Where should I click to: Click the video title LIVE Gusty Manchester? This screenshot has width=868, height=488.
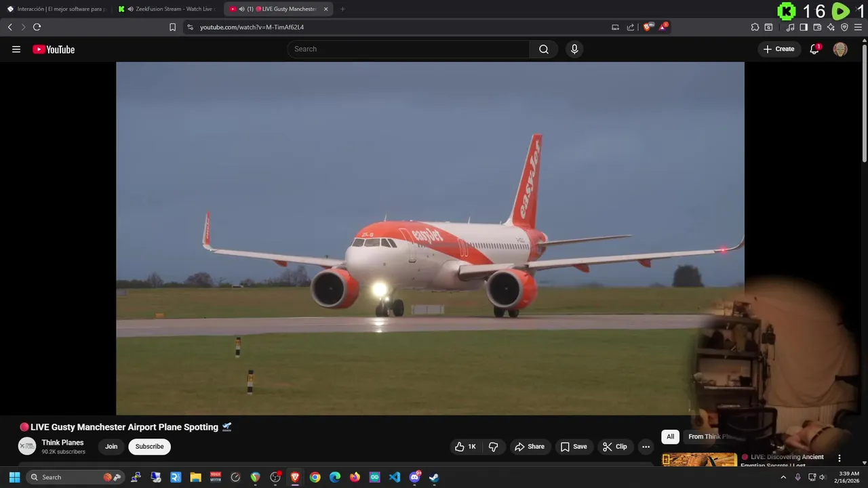point(125,427)
